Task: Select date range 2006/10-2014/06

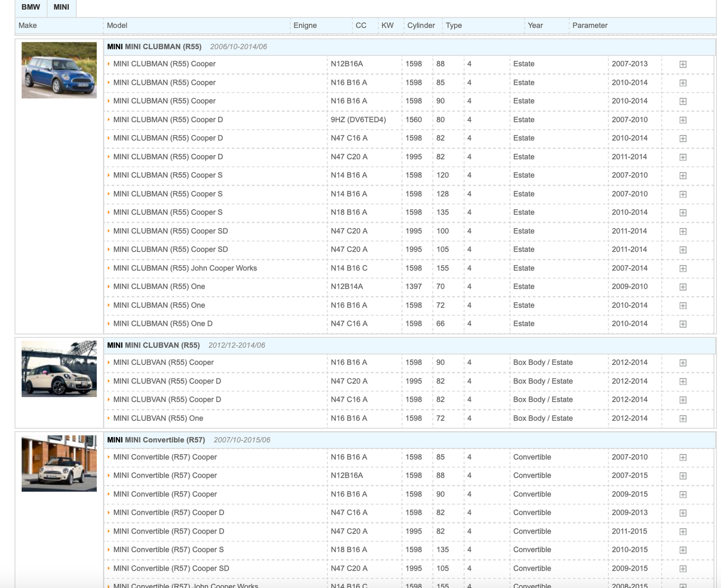Action: click(239, 46)
